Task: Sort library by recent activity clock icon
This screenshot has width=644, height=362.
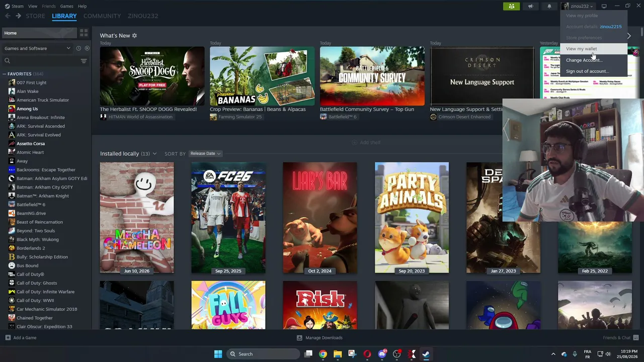Action: point(78,48)
